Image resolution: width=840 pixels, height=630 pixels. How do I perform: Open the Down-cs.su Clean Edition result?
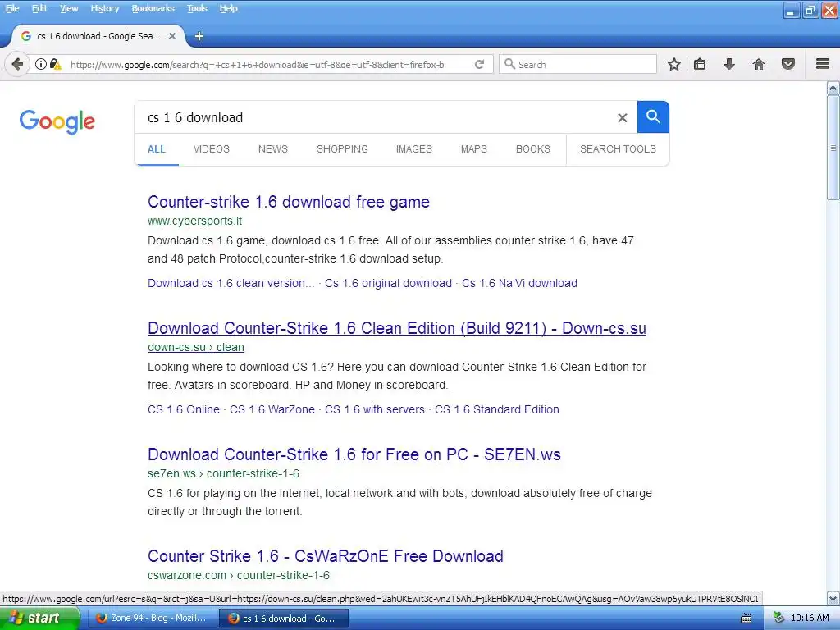coord(396,328)
